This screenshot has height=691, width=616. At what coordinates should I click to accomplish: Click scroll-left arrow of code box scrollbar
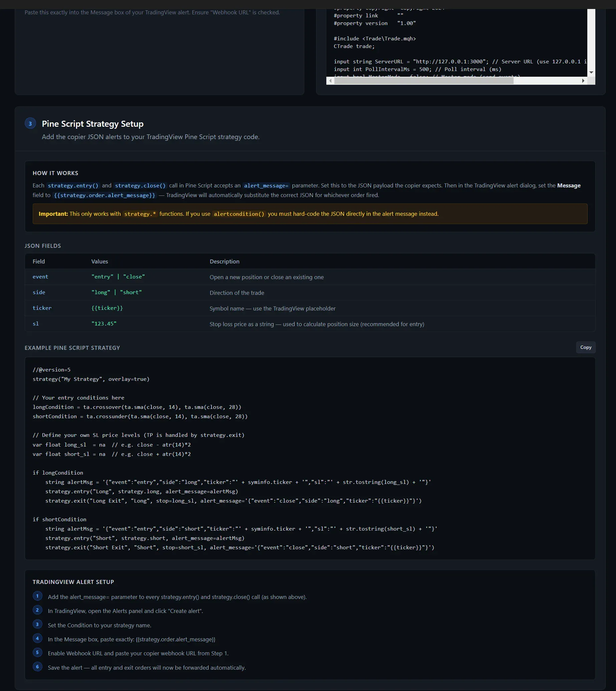coord(330,81)
